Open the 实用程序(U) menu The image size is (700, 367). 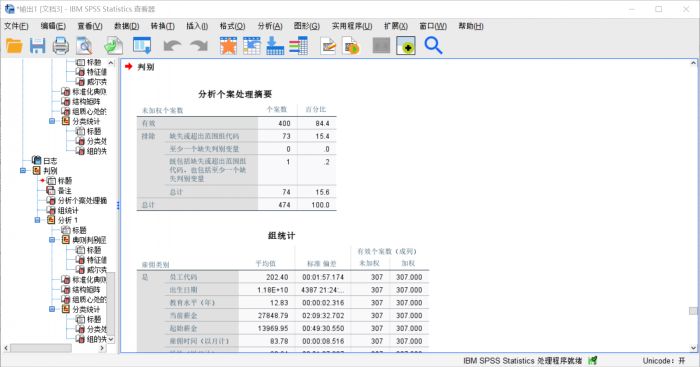[352, 26]
